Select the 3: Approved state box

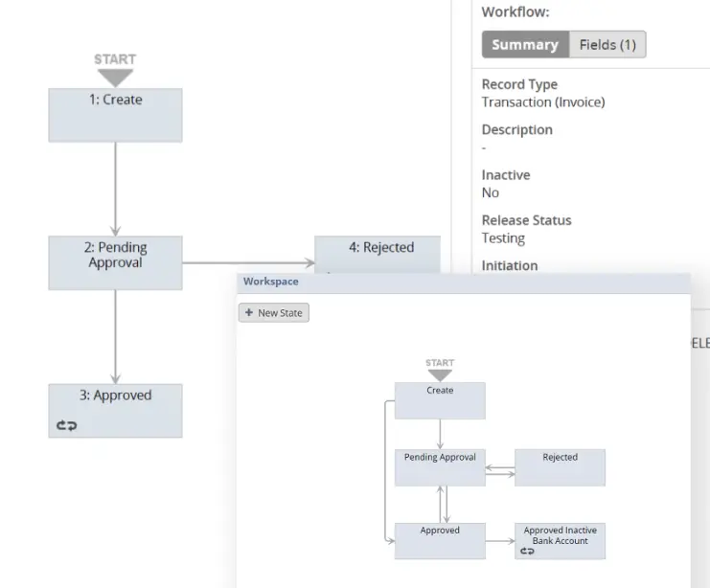115,411
